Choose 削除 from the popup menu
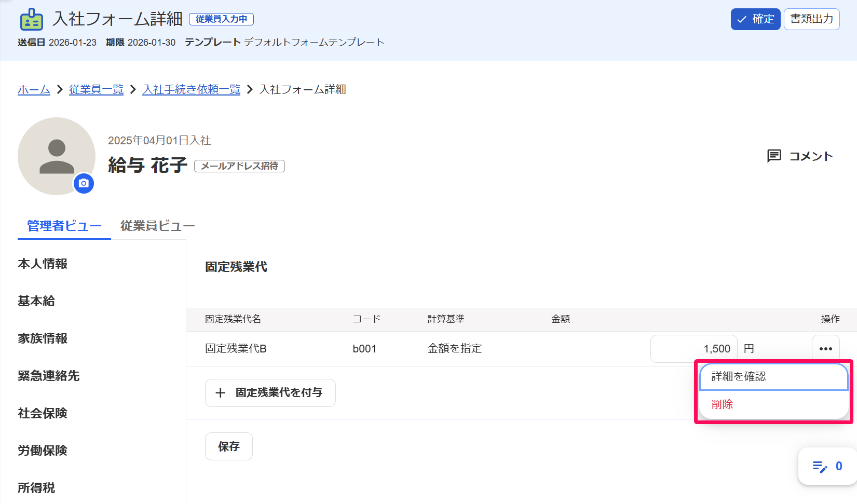Screen dimensions: 857x504 coord(773,404)
